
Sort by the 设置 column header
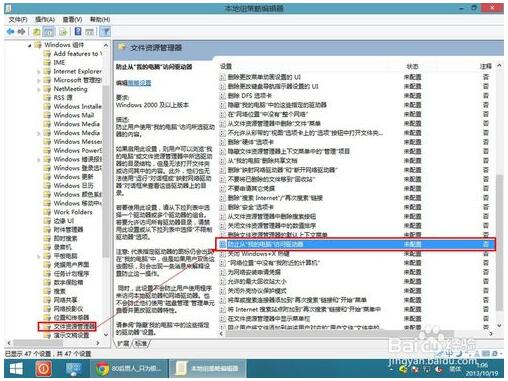226,66
